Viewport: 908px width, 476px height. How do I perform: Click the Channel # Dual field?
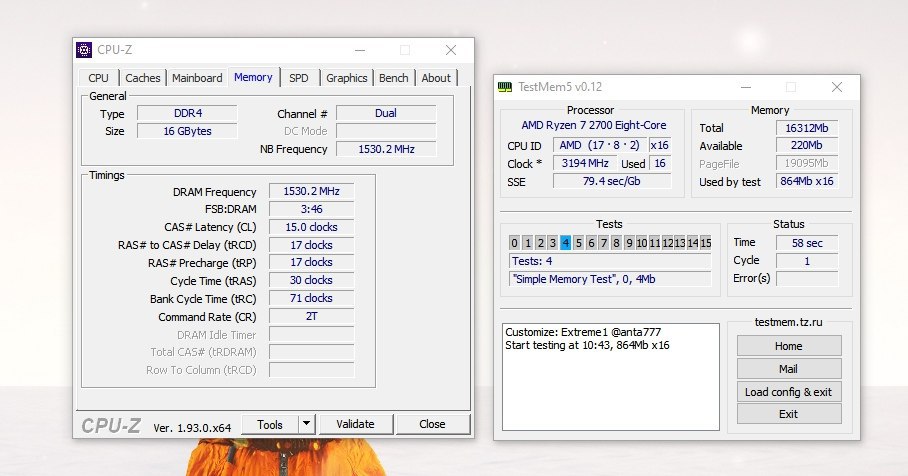(386, 113)
